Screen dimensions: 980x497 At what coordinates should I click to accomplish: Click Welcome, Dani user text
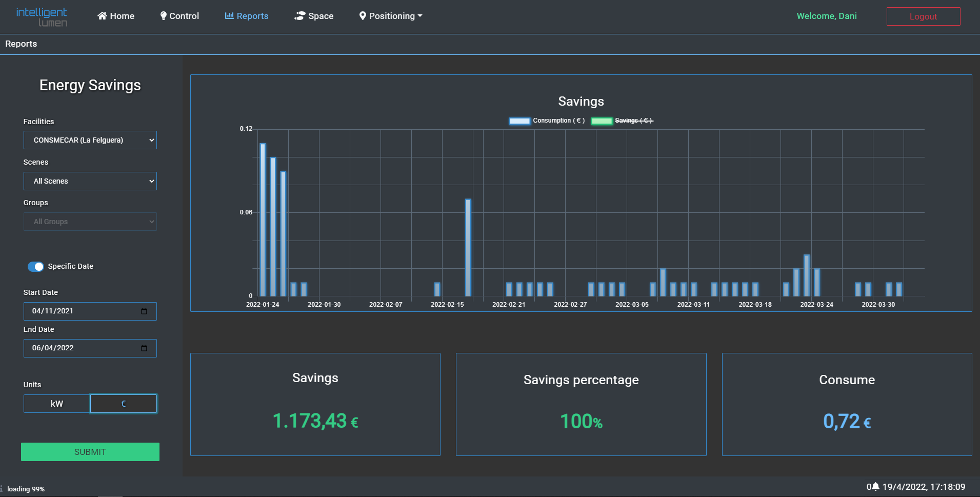coord(827,16)
